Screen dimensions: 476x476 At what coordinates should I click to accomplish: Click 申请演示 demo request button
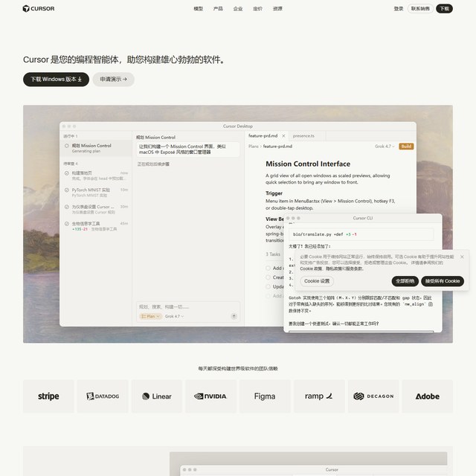coord(113,80)
